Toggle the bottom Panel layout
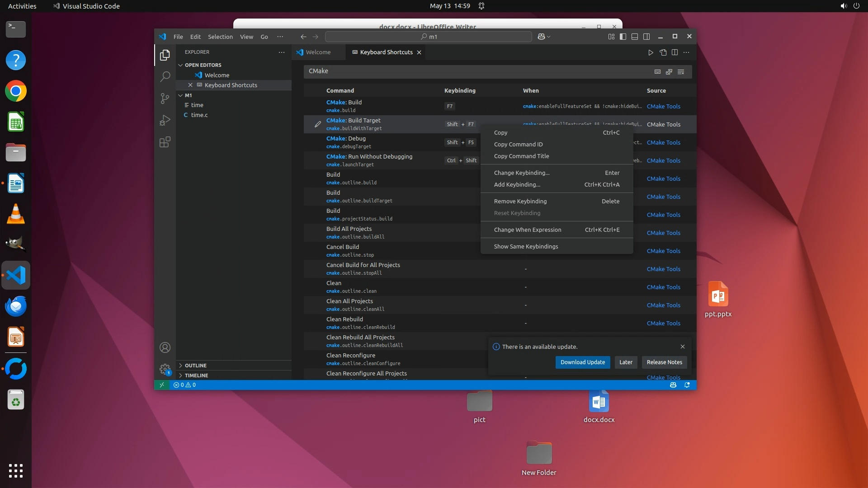Image resolution: width=868 pixels, height=488 pixels. click(x=635, y=37)
